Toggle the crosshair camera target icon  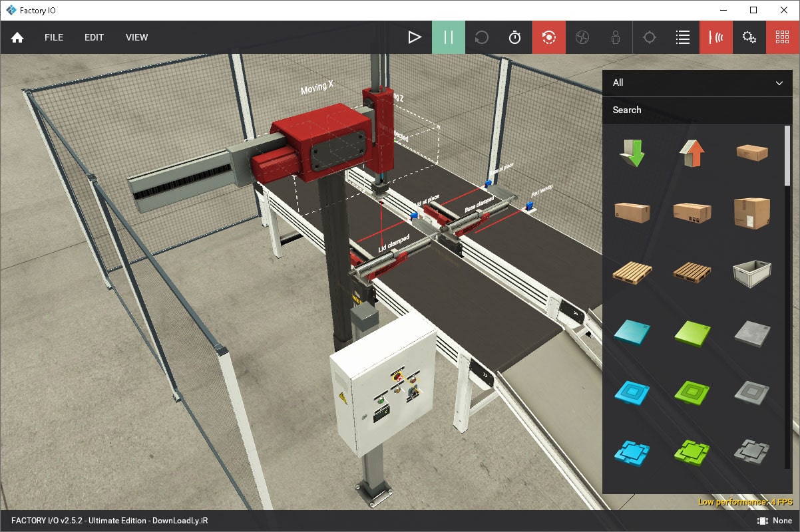[x=650, y=37]
